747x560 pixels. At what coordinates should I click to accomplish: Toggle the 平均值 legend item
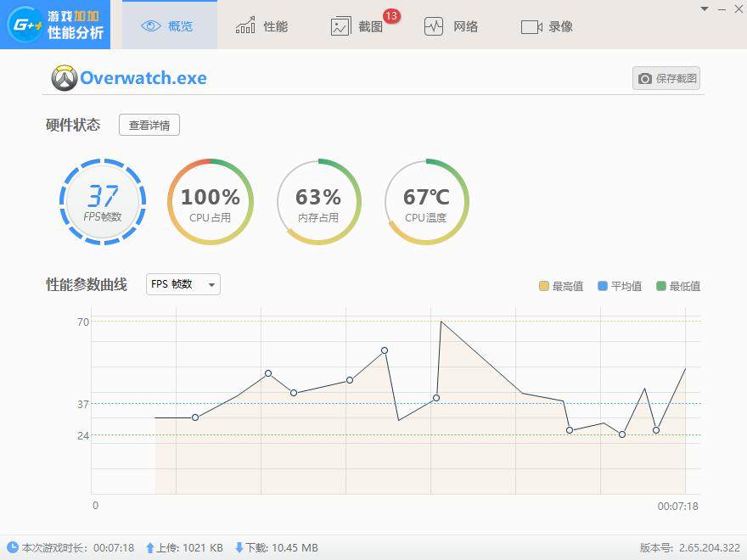click(620, 286)
